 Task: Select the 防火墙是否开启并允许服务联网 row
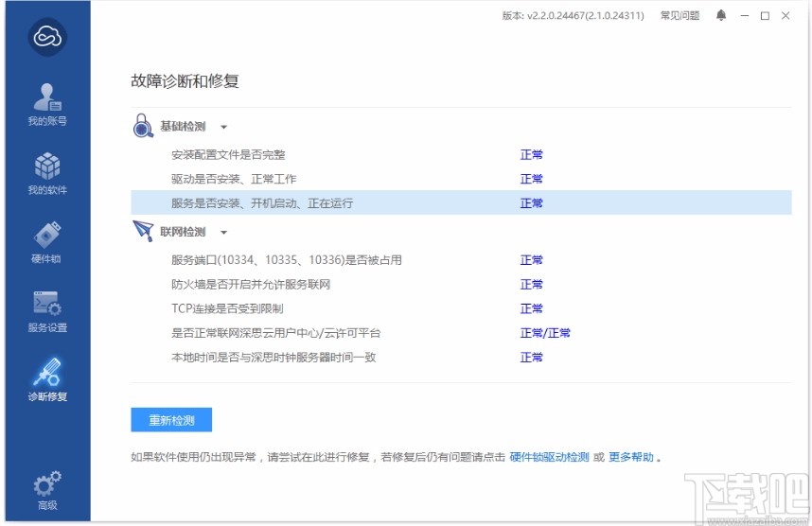[251, 284]
